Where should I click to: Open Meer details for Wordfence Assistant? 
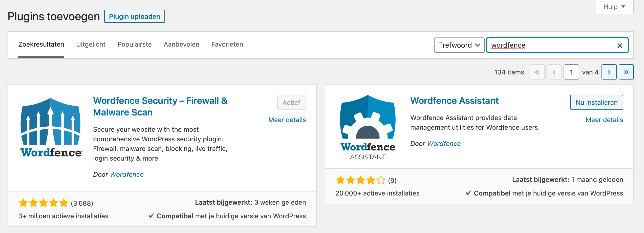coord(604,120)
